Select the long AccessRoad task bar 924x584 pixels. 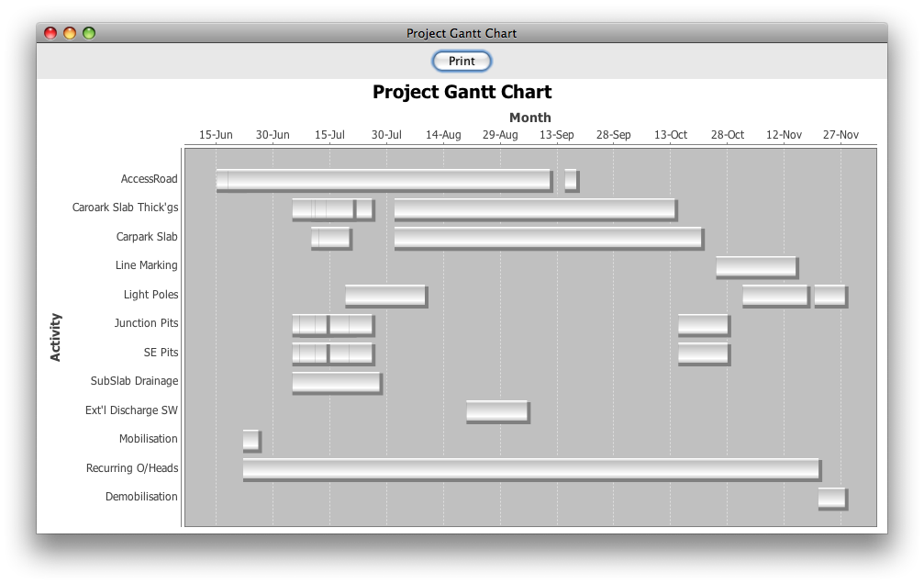click(x=384, y=180)
